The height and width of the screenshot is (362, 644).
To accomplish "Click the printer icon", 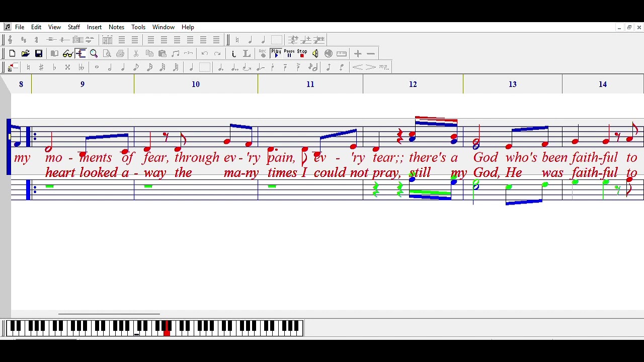I will click(x=120, y=54).
